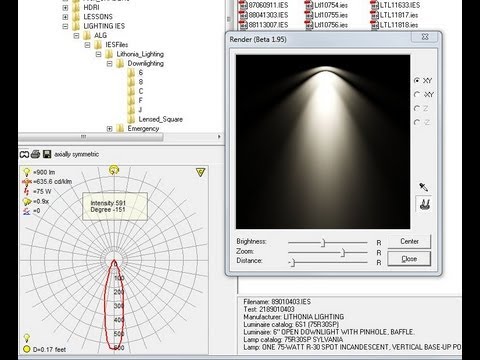Click the bulb icon beside =0.9x

click(x=26, y=201)
